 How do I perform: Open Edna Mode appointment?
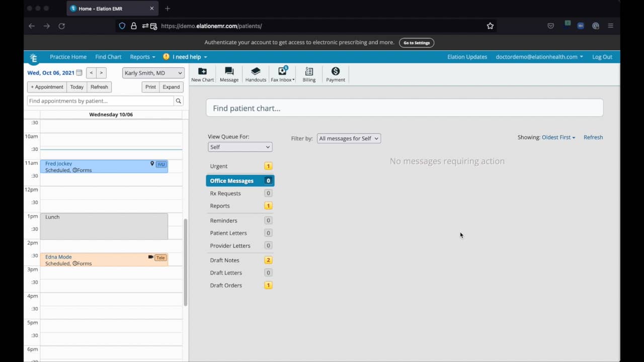(104, 260)
